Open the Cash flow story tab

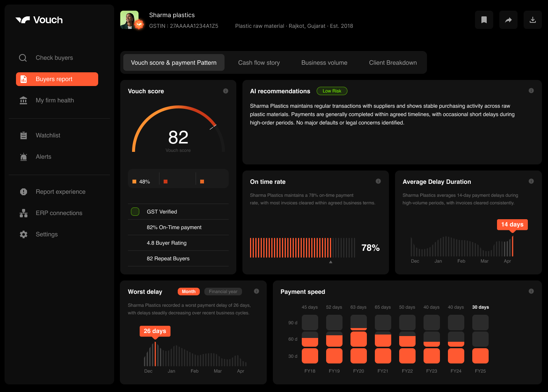[259, 63]
